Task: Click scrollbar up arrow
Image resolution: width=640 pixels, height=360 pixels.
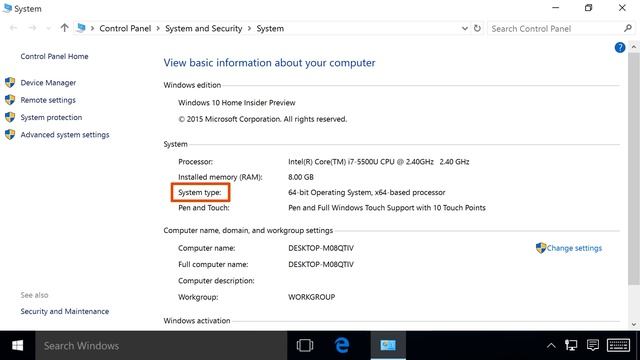Action: (633, 47)
